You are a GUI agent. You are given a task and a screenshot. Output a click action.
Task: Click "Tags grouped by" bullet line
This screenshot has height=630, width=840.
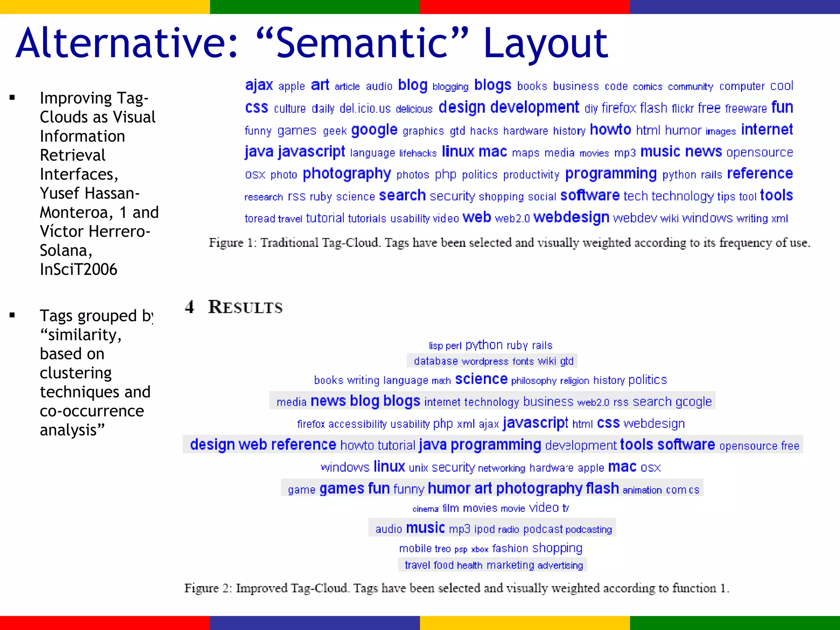coord(97,316)
